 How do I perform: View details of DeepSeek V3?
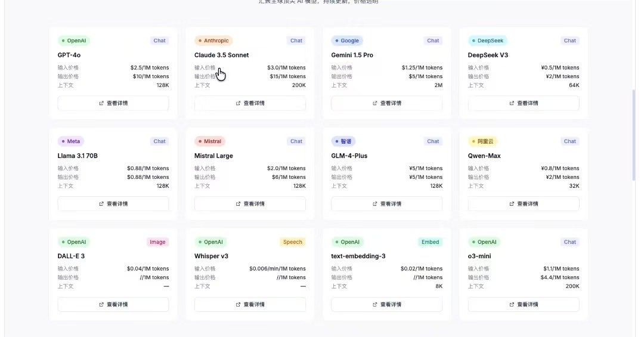(x=524, y=103)
